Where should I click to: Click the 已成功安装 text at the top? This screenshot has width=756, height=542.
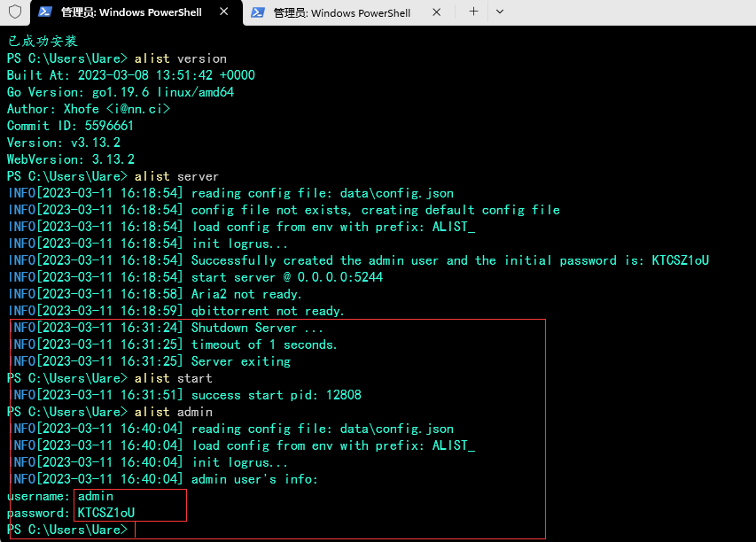tap(42, 41)
